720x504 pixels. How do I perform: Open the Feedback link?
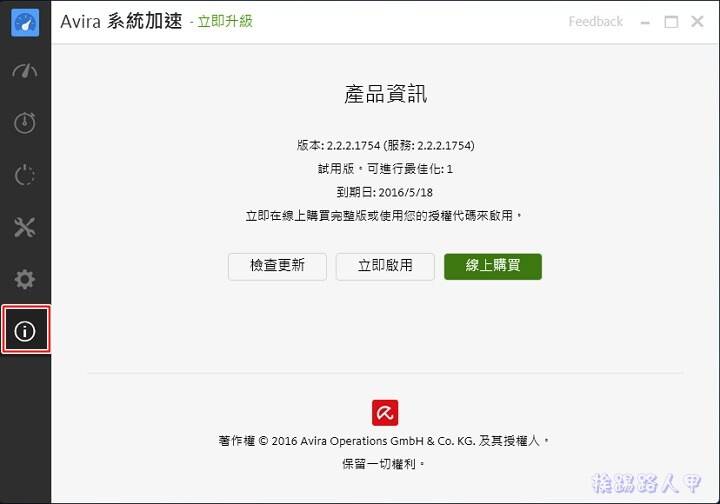tap(595, 22)
